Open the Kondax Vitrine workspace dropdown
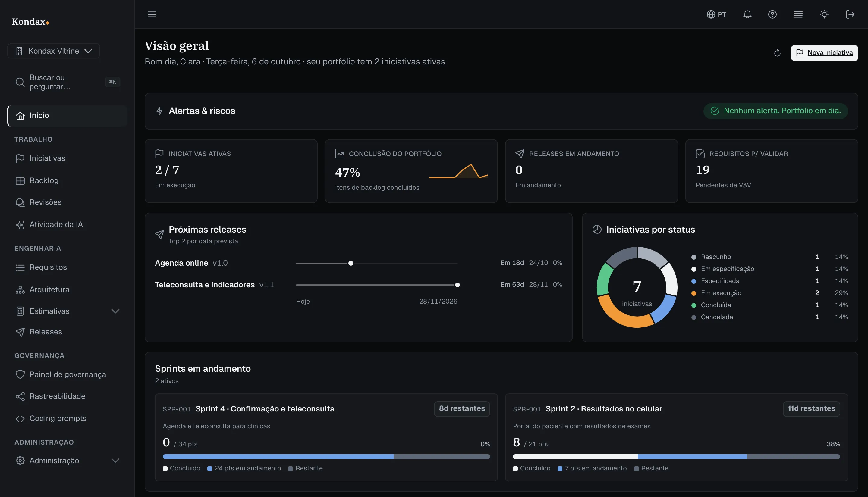 (54, 51)
